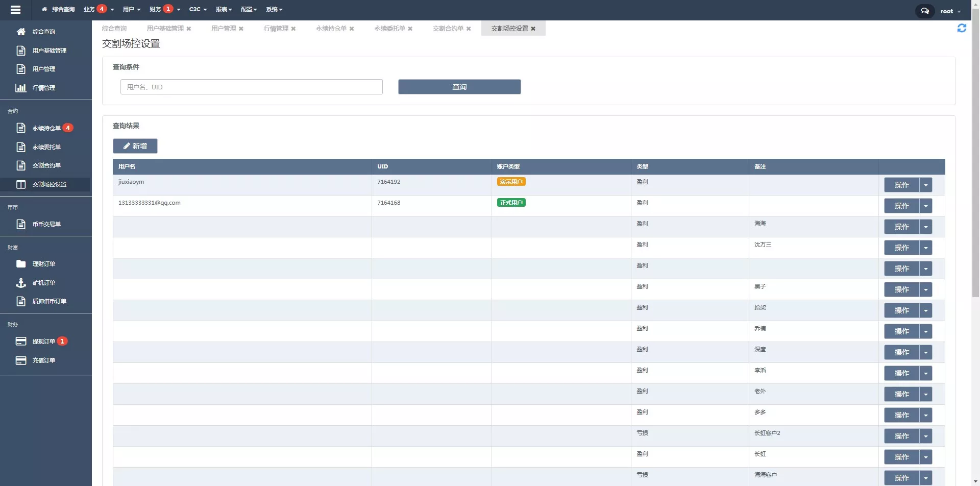Expand operation dropdown arrow for jiuxiaoym row

tap(925, 185)
